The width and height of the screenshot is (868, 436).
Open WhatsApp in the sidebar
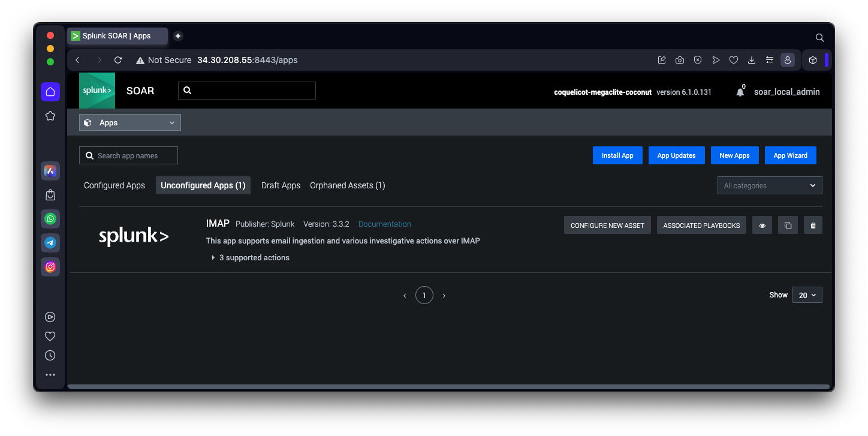pyautogui.click(x=50, y=219)
